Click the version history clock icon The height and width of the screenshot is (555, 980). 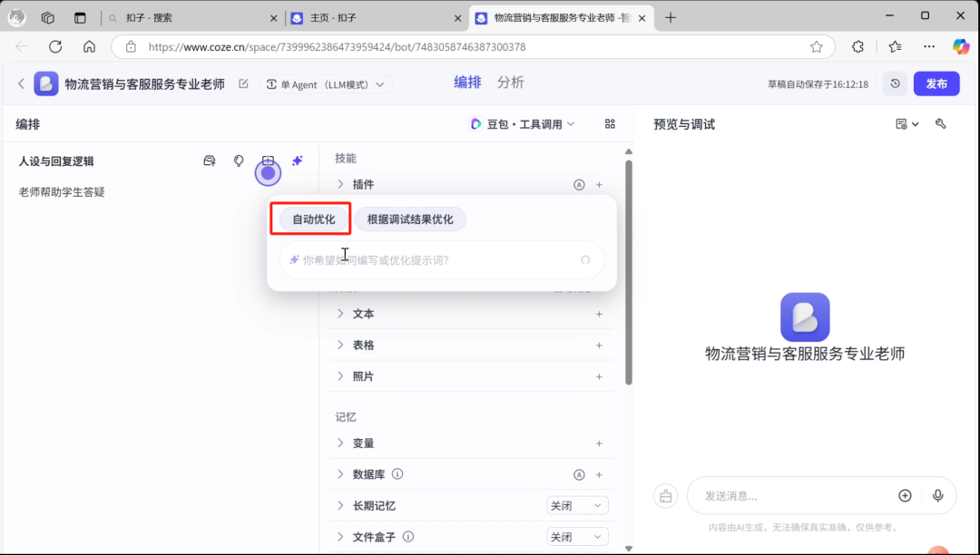click(895, 83)
